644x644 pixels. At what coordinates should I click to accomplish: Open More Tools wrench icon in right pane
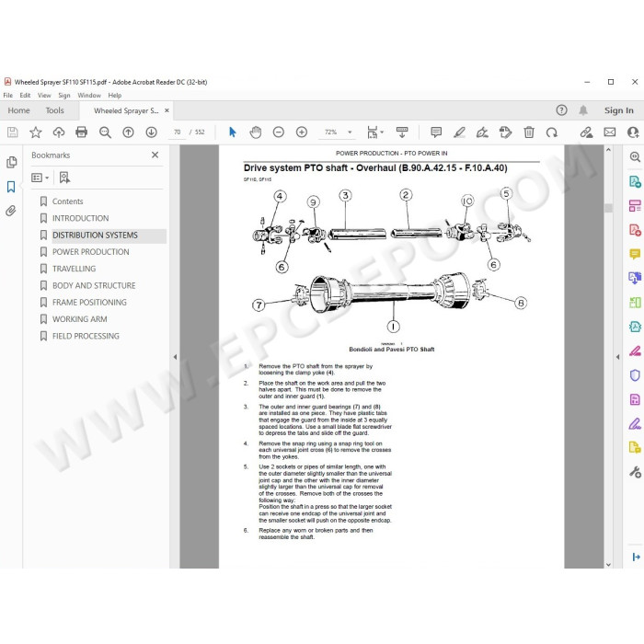point(635,472)
